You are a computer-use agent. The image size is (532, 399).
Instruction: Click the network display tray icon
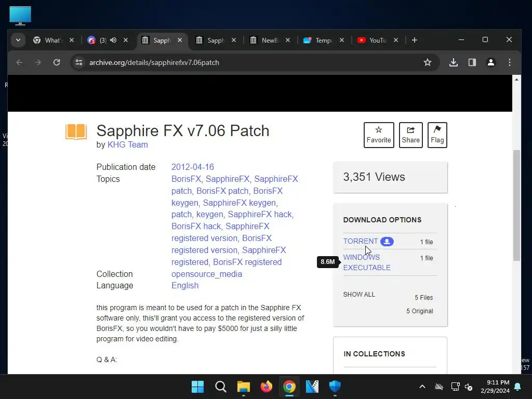pos(455,387)
